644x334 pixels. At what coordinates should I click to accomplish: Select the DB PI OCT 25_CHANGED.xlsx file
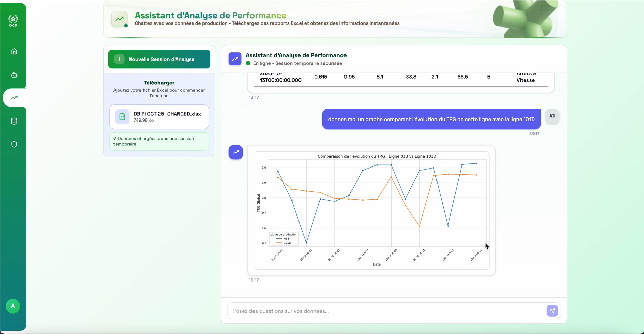(159, 117)
